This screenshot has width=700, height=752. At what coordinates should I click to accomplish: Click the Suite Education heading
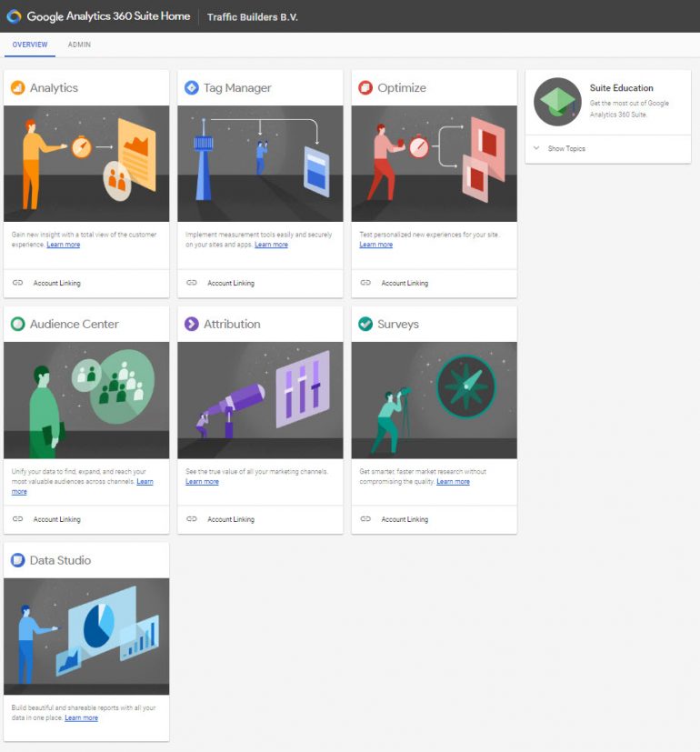(622, 88)
